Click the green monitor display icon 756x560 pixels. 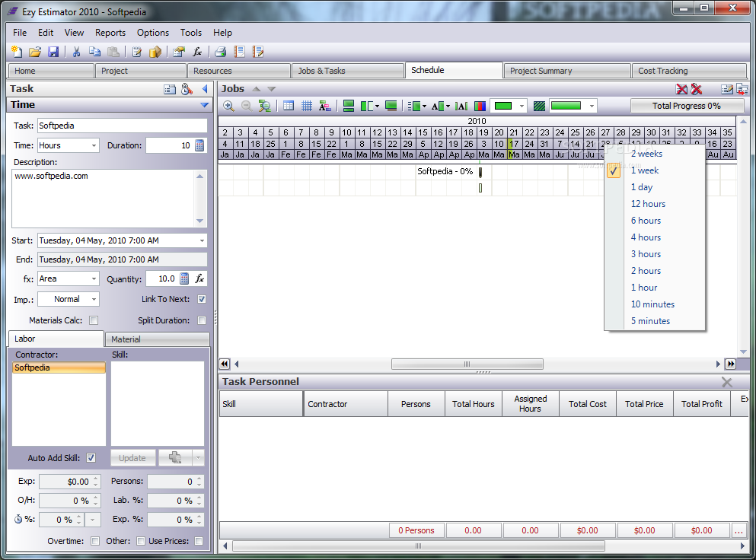click(x=391, y=106)
